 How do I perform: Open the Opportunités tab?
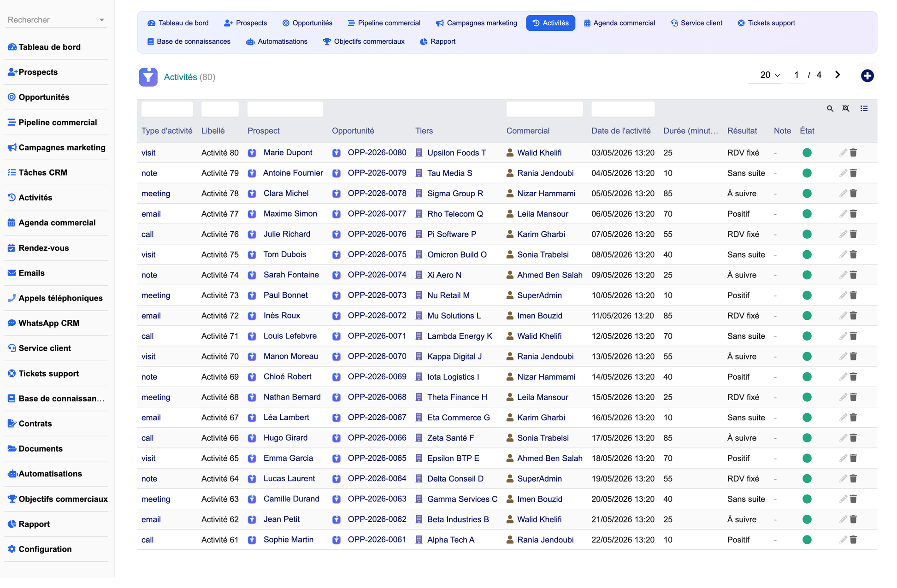click(x=307, y=23)
